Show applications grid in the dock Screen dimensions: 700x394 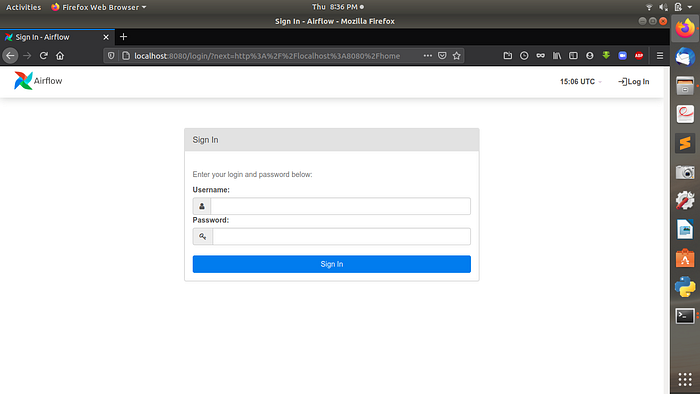pyautogui.click(x=685, y=379)
